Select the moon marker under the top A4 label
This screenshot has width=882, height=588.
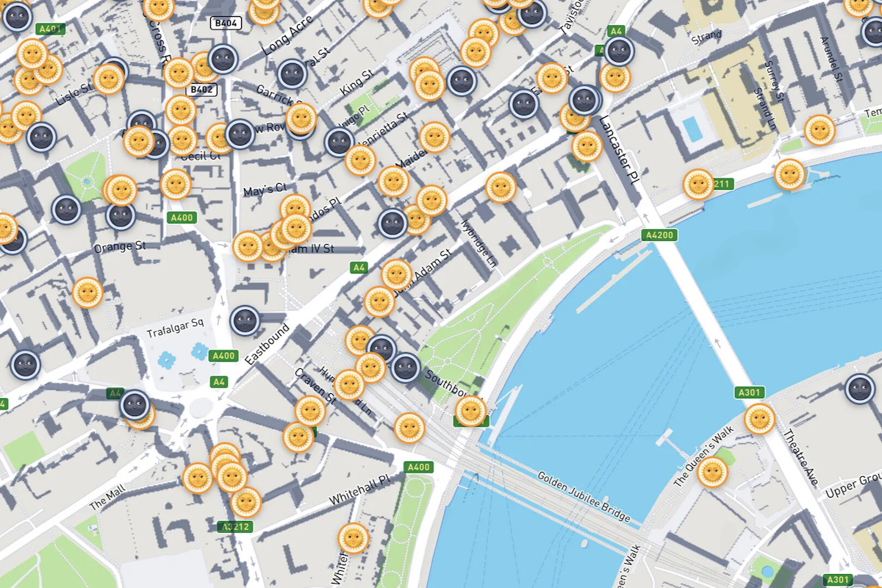coord(620,51)
